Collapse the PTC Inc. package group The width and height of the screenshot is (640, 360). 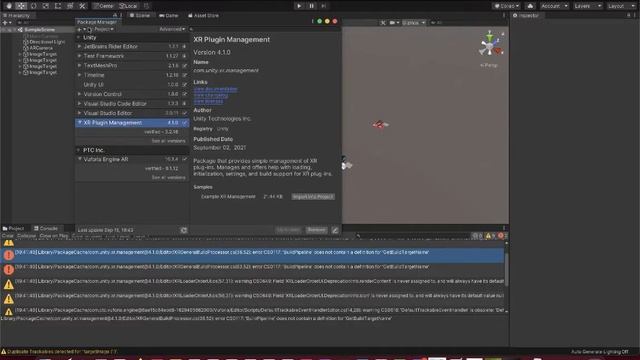pos(79,150)
